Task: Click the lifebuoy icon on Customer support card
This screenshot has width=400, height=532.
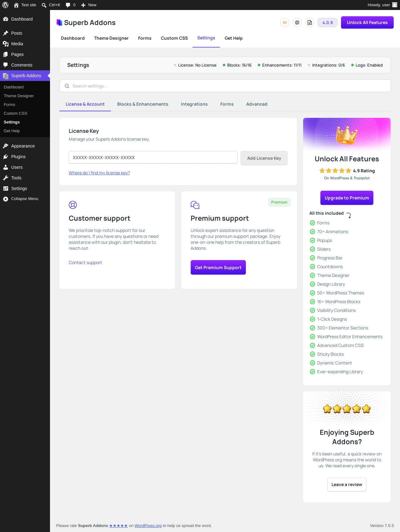Action: point(73,205)
